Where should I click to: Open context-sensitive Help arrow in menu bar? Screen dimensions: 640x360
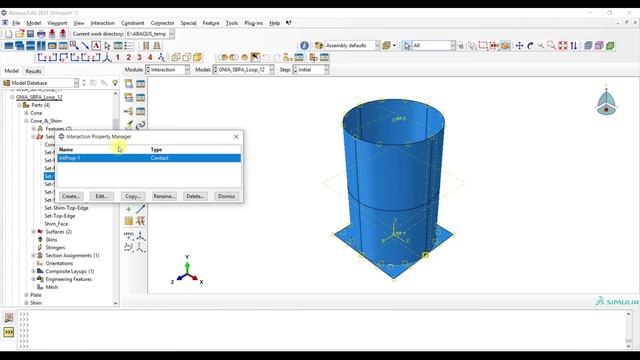click(289, 23)
